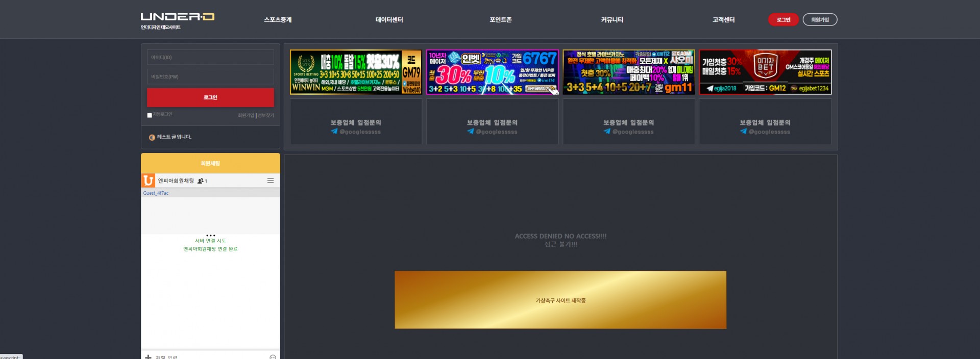Open the 커뮤니티 menu

coord(612,20)
